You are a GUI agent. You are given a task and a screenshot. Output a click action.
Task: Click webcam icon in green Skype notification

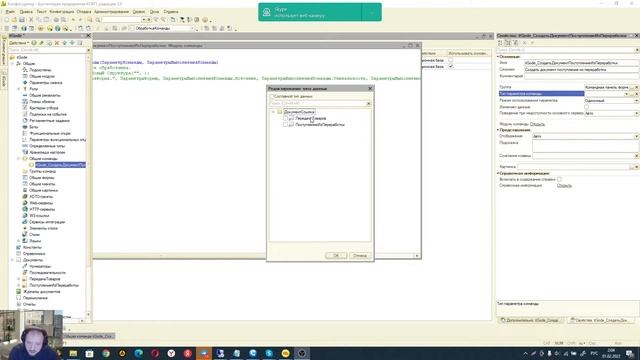point(267,12)
